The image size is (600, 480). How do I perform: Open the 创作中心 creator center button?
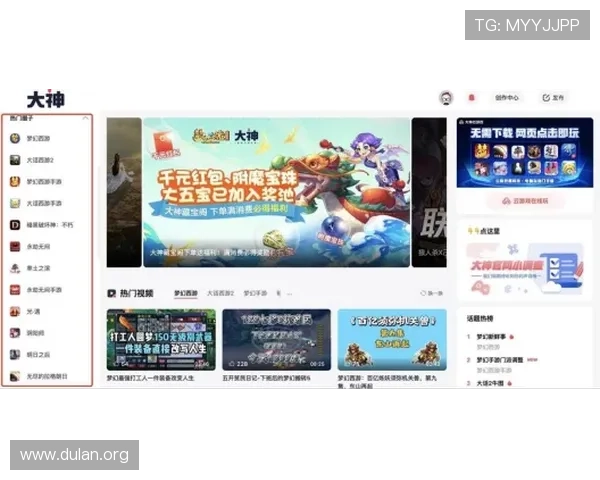pos(507,98)
